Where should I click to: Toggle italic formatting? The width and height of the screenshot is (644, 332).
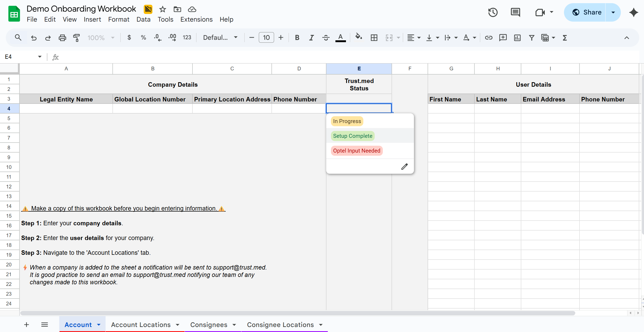[x=311, y=38]
